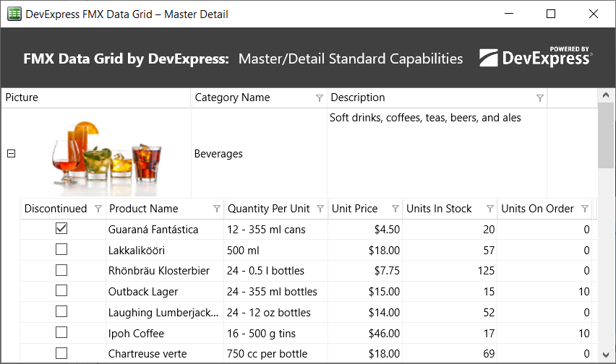Click the vertical scrollbar down arrow
This screenshot has height=364, width=616.
[x=606, y=355]
